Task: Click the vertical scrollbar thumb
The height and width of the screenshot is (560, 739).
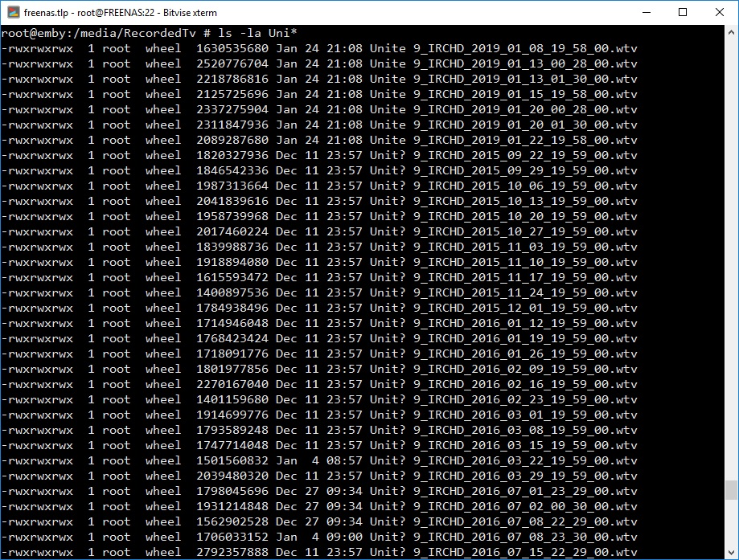Action: 731,490
